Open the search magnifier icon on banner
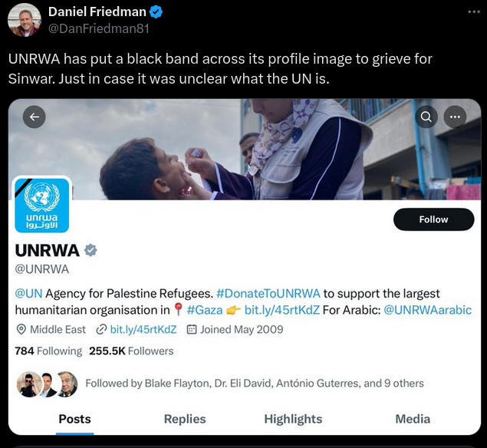 426,117
